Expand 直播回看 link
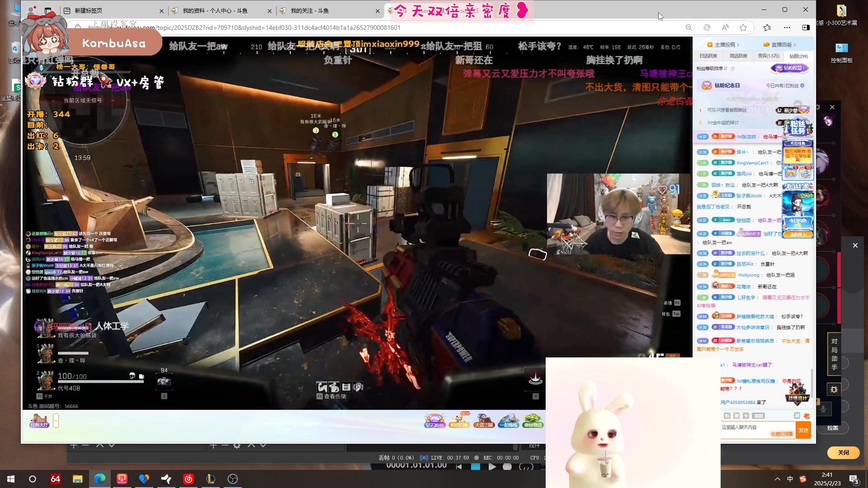 780,44
